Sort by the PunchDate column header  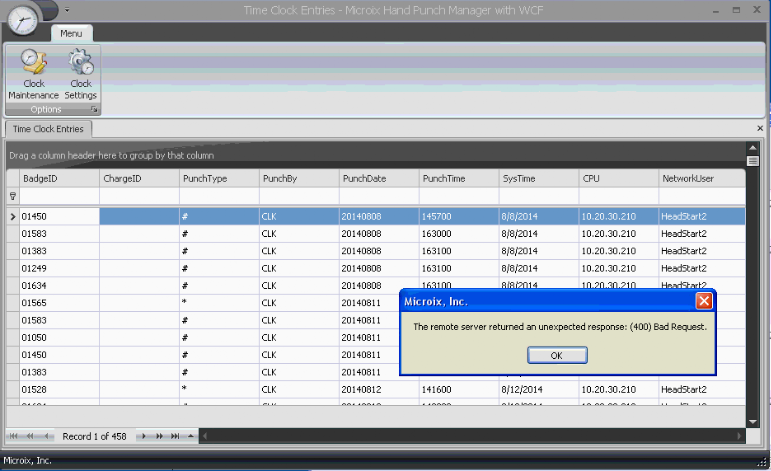[378, 178]
